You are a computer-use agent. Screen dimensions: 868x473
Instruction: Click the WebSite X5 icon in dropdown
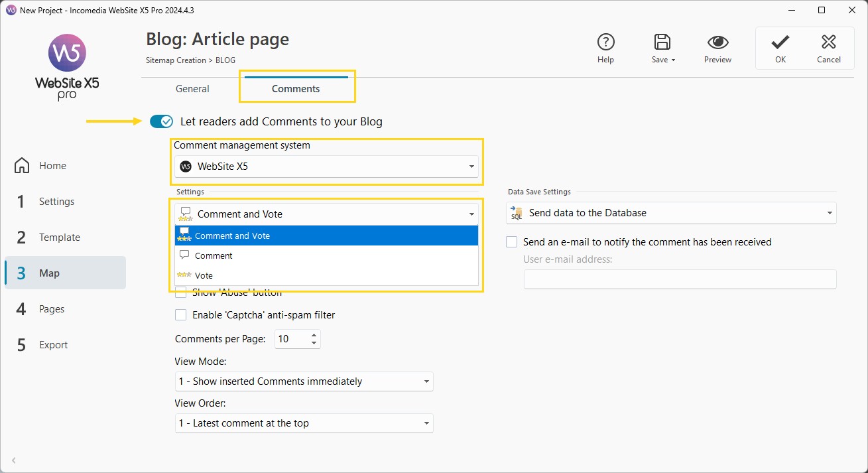pos(186,167)
